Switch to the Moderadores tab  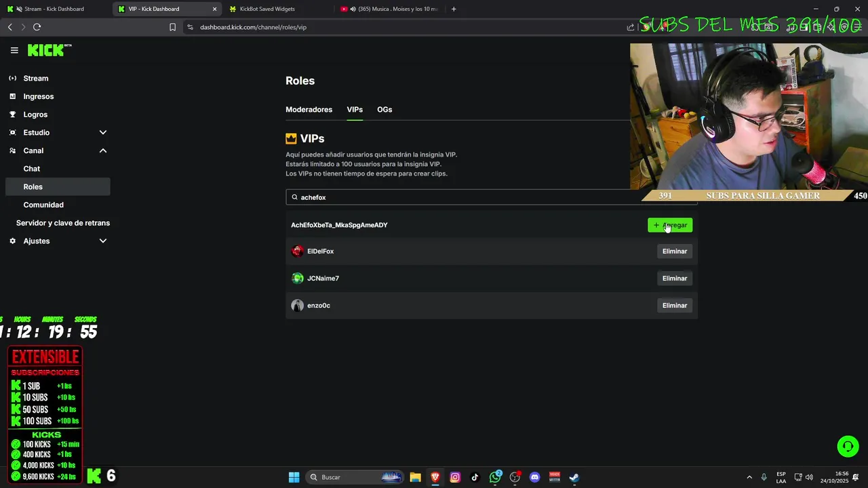pos(309,109)
